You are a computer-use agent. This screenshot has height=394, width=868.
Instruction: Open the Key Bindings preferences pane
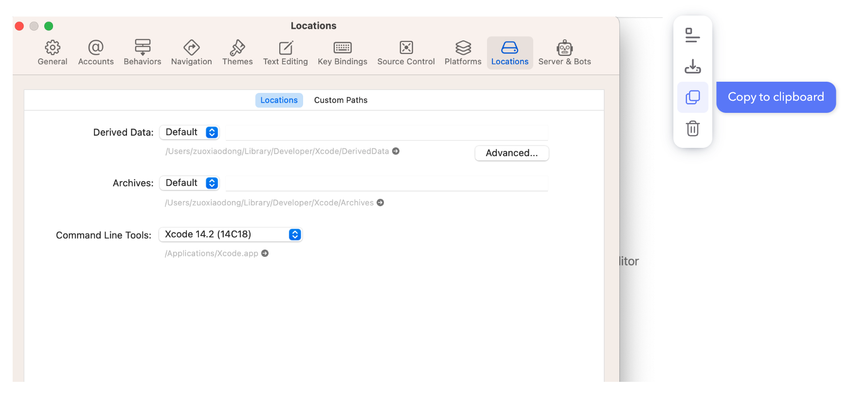[x=343, y=53]
